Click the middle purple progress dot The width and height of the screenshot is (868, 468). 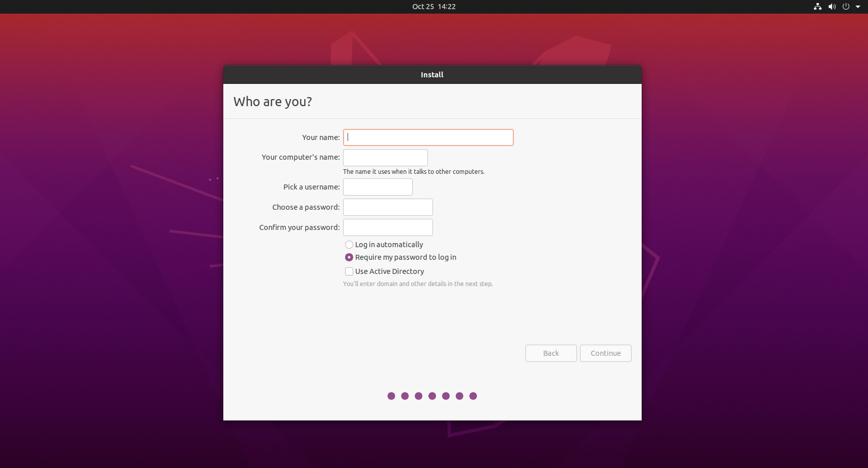(x=432, y=396)
